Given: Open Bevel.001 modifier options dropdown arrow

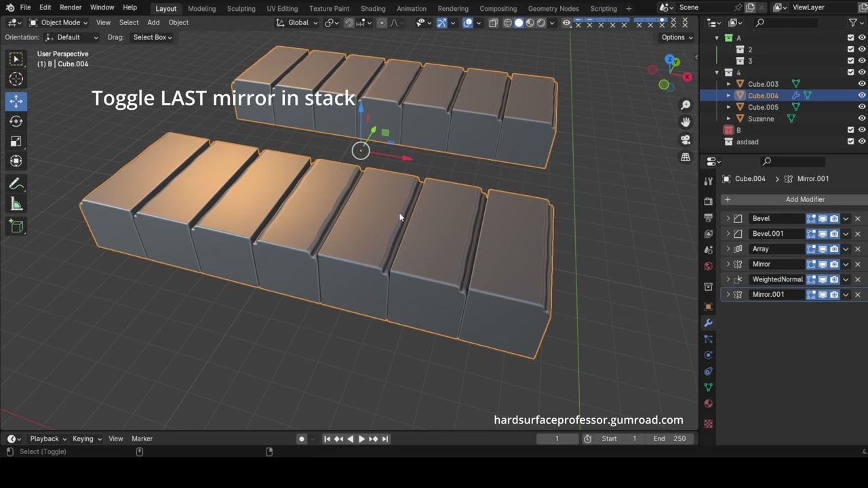Looking at the screenshot, I should tap(846, 234).
